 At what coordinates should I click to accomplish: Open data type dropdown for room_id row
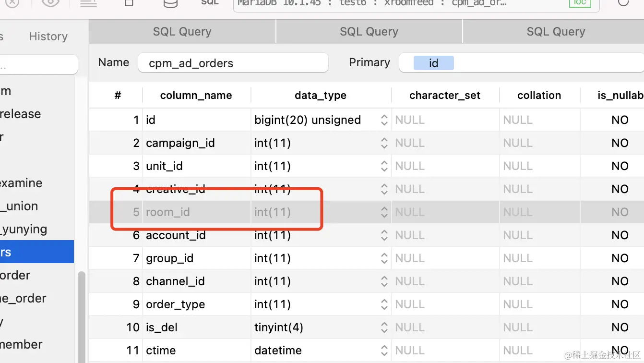(x=384, y=212)
